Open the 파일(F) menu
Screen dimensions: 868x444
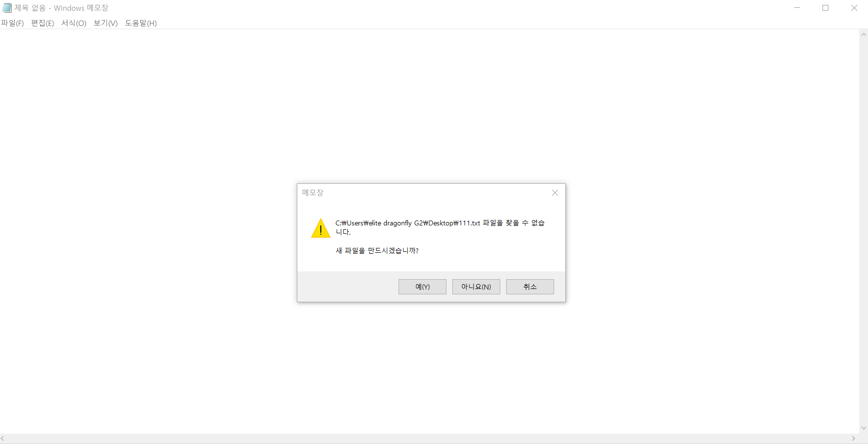13,23
